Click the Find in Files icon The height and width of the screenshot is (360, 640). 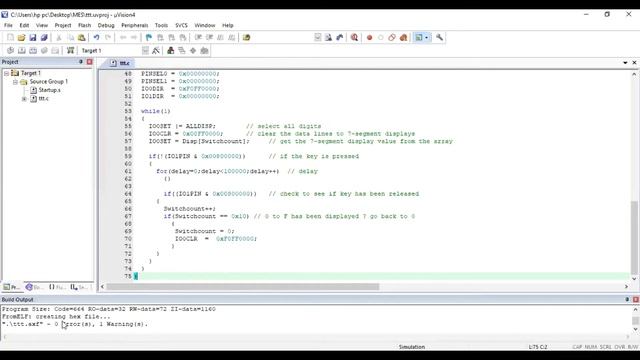(246, 38)
